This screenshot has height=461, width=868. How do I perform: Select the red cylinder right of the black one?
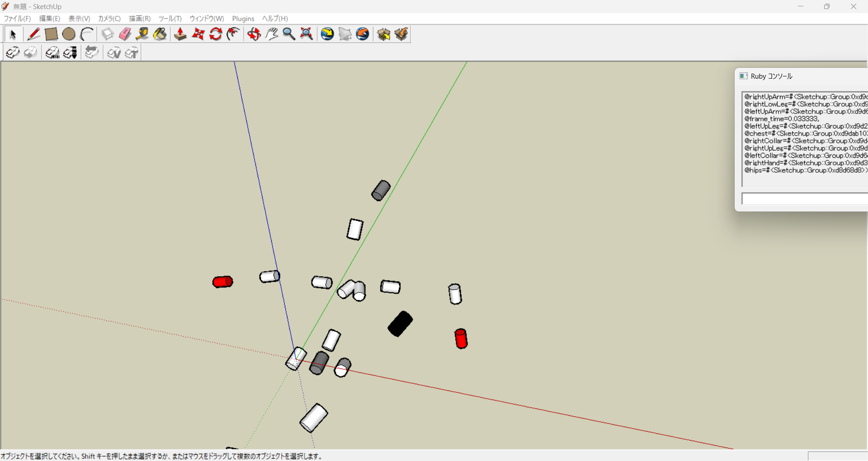click(461, 339)
